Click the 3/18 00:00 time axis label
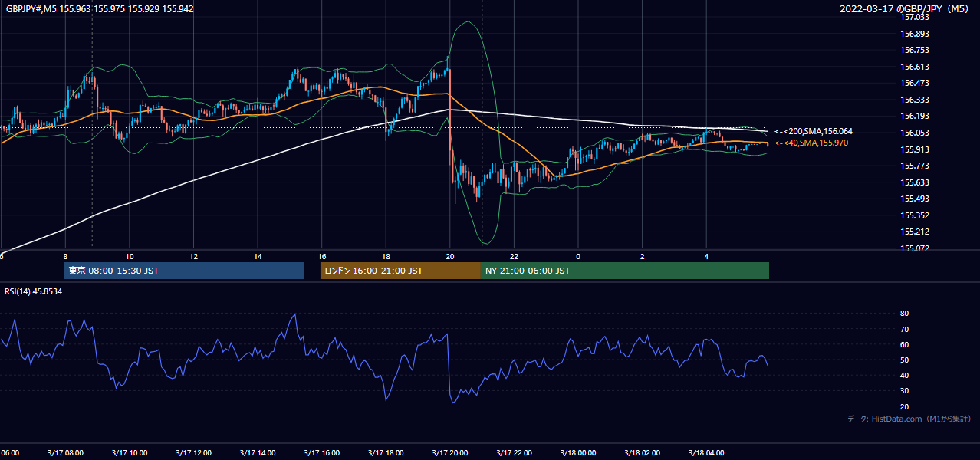The image size is (980, 460). (578, 452)
